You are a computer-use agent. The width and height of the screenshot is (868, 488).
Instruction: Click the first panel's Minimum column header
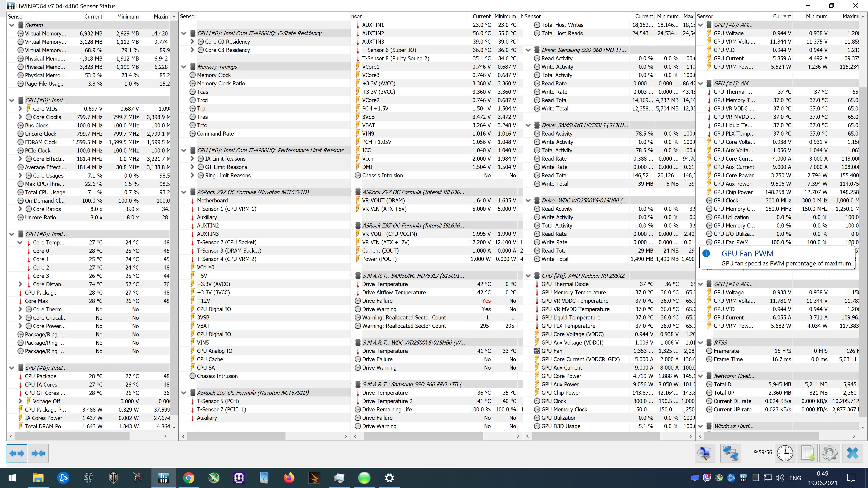tap(128, 16)
